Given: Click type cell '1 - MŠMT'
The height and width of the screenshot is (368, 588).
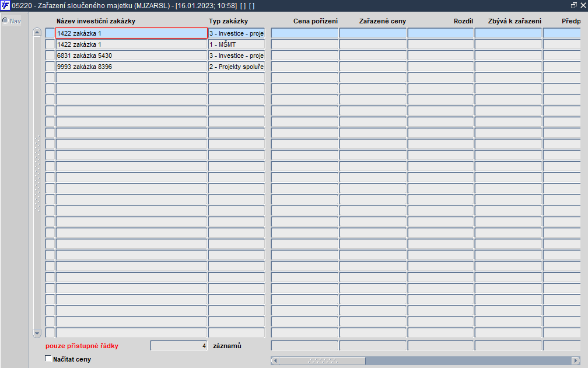Looking at the screenshot, I should [237, 44].
